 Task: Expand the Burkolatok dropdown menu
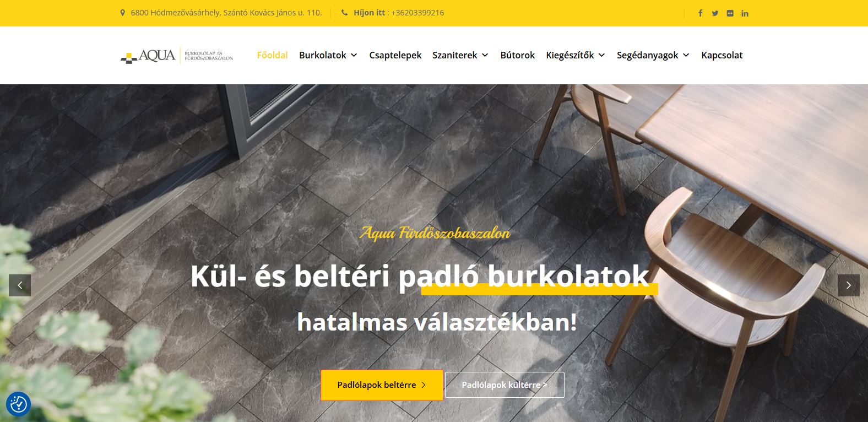tap(328, 55)
